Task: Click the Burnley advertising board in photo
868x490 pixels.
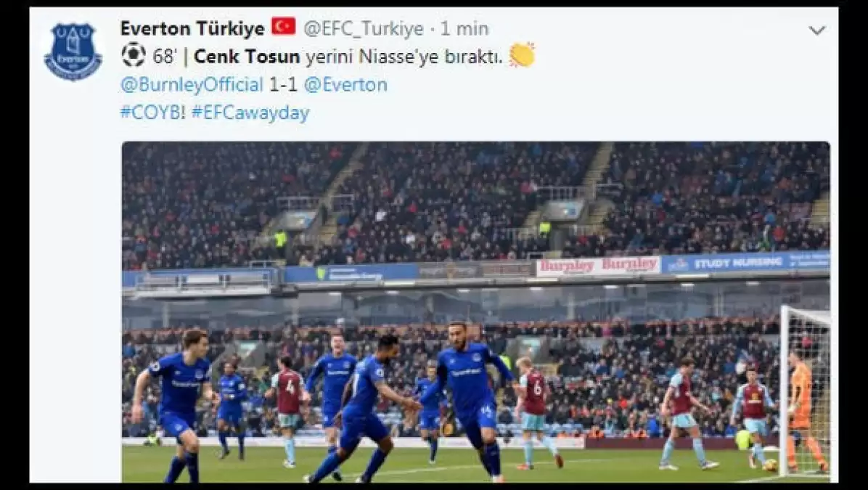Action: pyautogui.click(x=599, y=266)
